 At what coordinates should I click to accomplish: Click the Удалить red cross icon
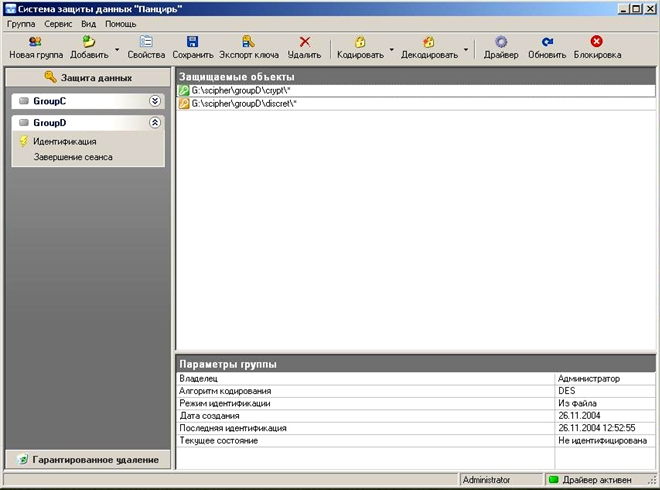tap(305, 42)
